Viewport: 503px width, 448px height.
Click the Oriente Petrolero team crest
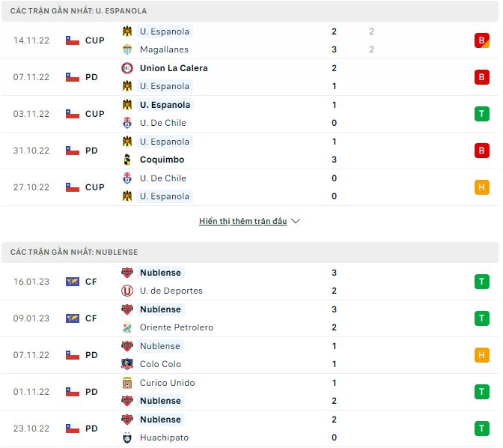click(x=127, y=327)
